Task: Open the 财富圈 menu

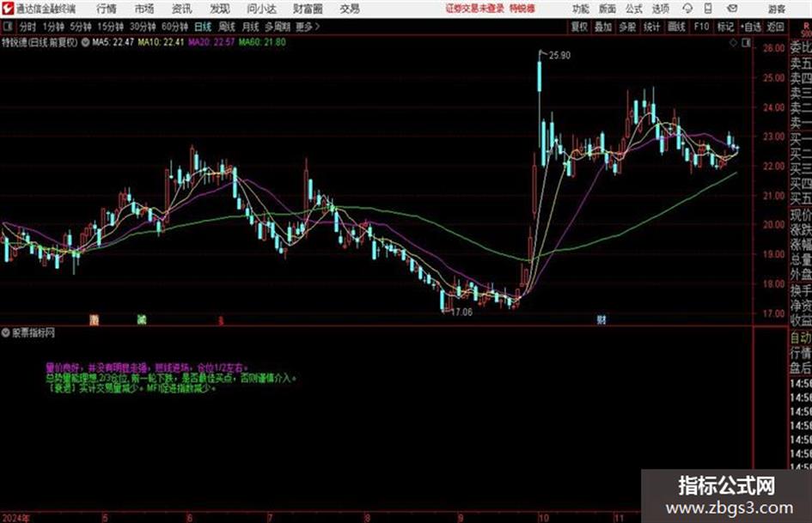Action: coord(308,9)
